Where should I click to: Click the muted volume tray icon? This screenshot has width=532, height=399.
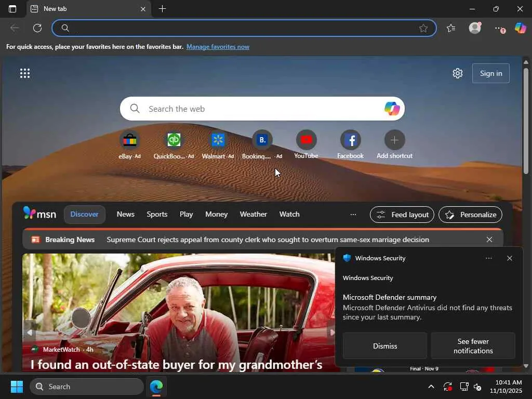click(477, 387)
